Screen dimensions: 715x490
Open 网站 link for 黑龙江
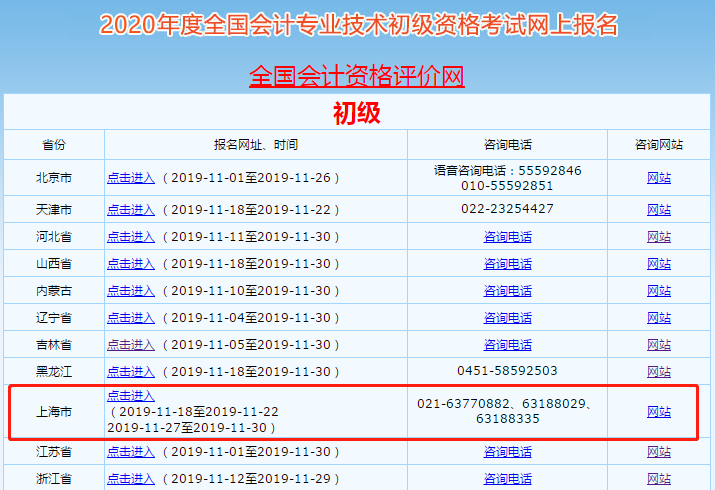click(x=659, y=372)
